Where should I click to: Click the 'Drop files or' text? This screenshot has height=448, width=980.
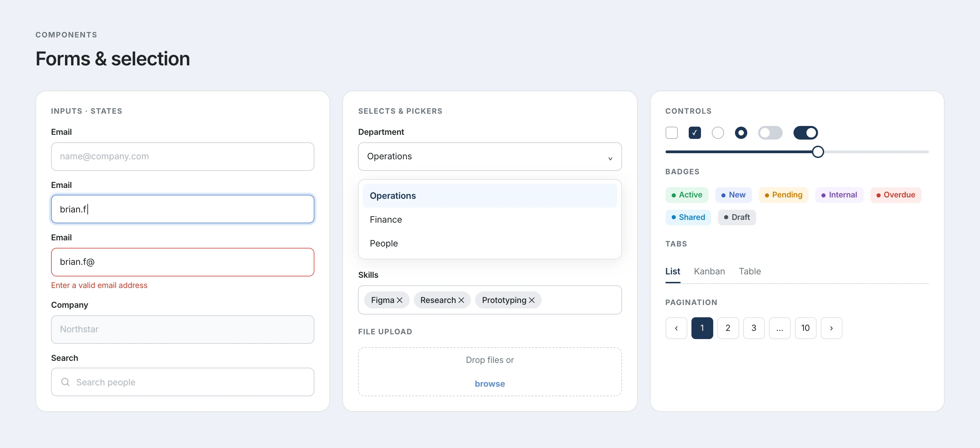(490, 360)
